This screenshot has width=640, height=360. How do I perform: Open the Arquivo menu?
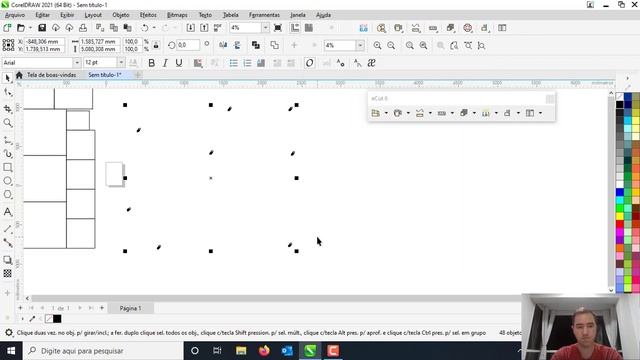coord(15,15)
